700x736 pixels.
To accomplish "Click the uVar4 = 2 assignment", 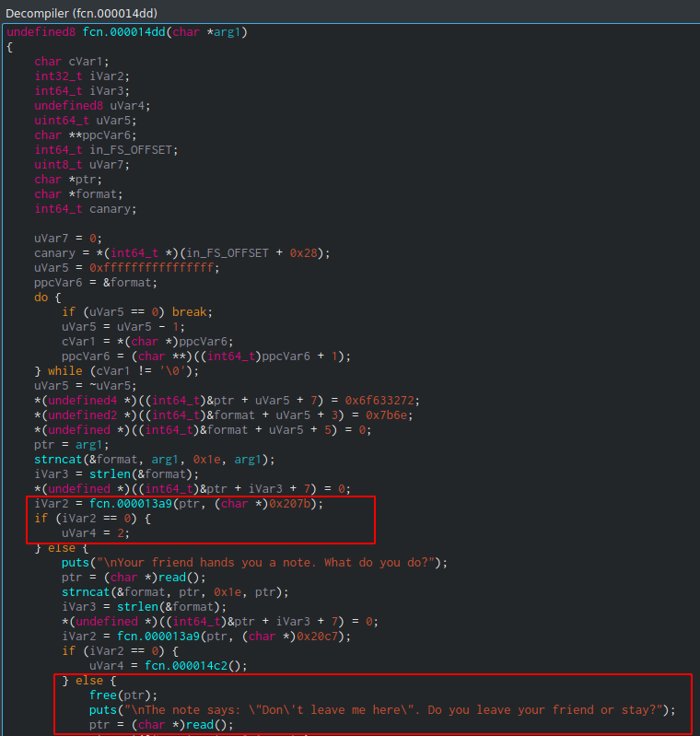I will [96, 533].
